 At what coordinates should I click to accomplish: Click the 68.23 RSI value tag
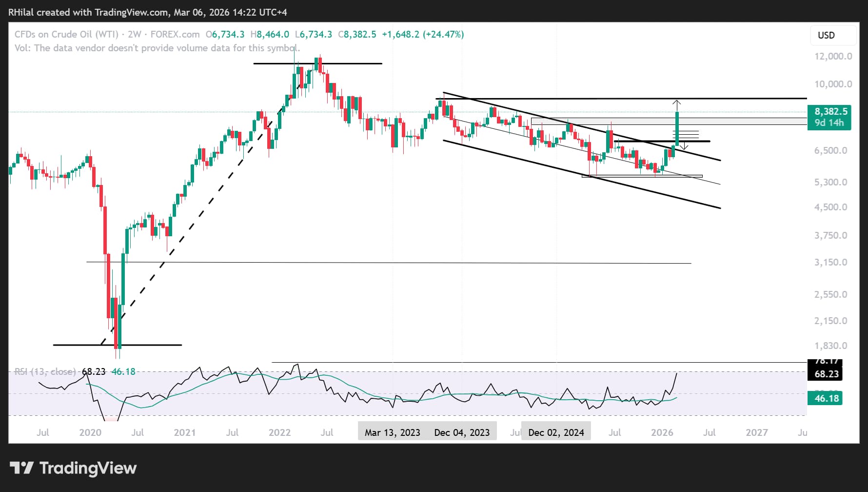827,374
